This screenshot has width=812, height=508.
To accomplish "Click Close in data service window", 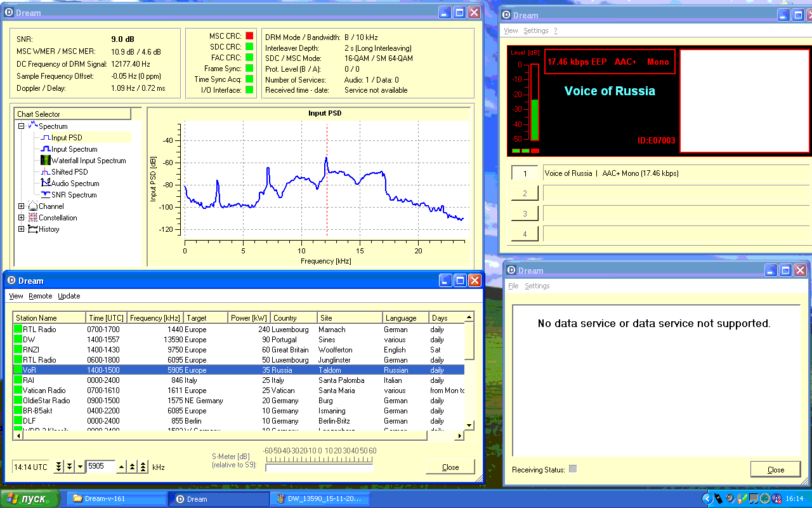I will click(776, 469).
